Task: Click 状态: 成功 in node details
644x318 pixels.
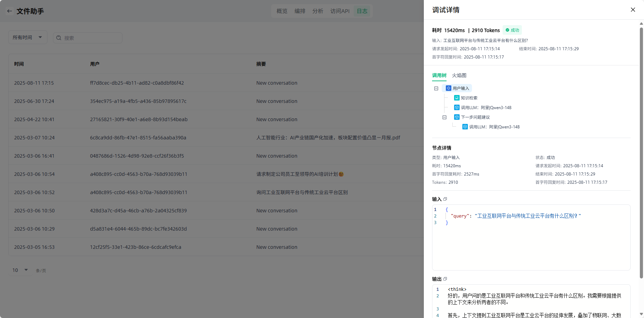Action: pos(545,157)
